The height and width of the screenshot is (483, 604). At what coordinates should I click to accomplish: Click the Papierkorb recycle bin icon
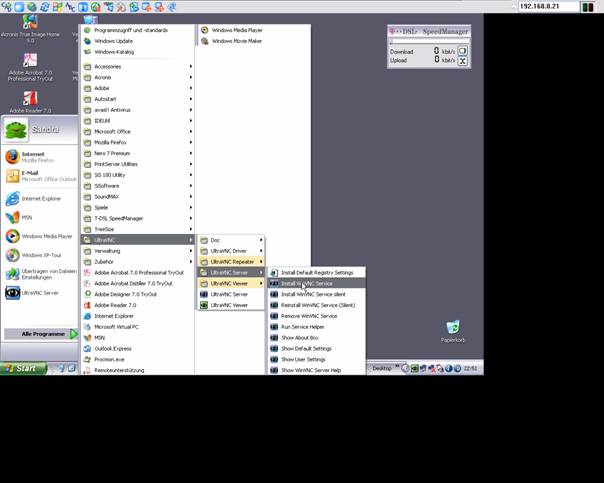[x=453, y=330]
